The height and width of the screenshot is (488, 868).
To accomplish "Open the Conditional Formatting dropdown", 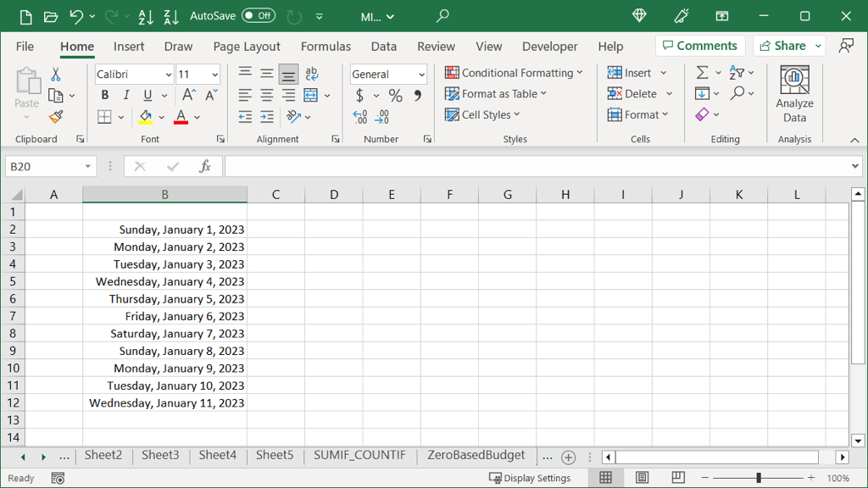I will click(514, 73).
